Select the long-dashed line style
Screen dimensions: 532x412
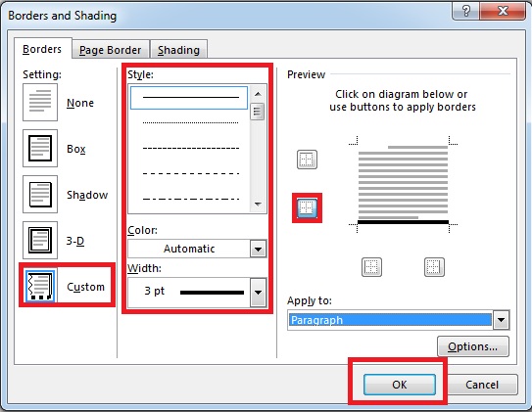coord(191,173)
